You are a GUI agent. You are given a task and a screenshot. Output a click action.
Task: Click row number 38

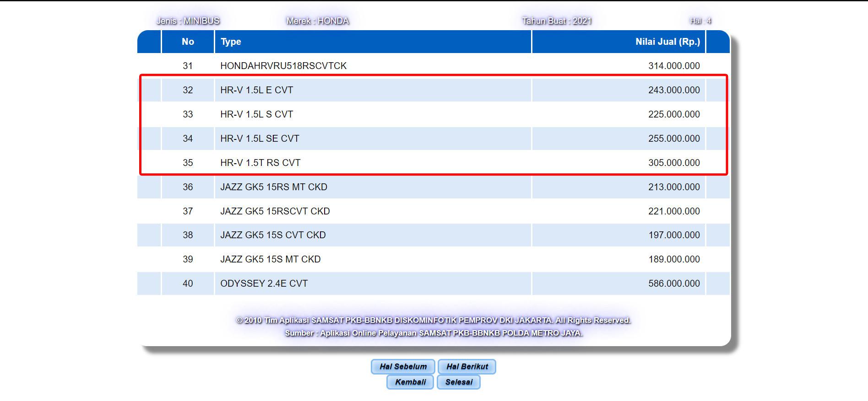pos(188,235)
